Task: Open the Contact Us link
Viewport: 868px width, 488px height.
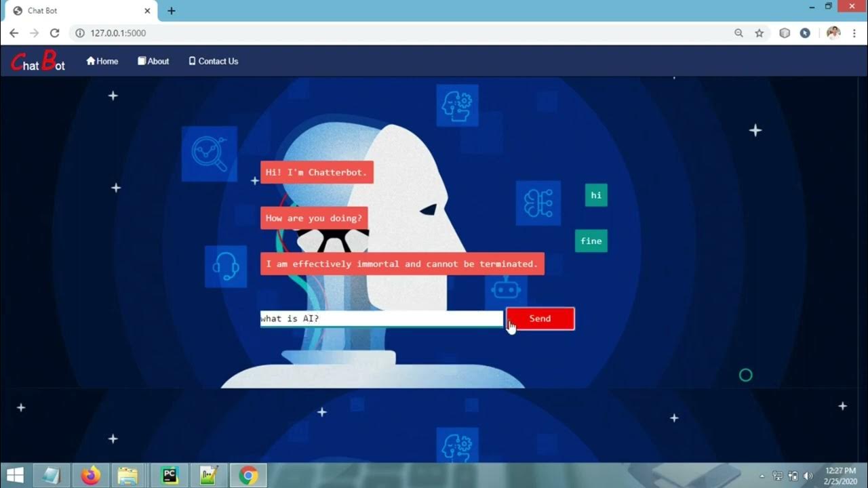Action: pyautogui.click(x=213, y=61)
